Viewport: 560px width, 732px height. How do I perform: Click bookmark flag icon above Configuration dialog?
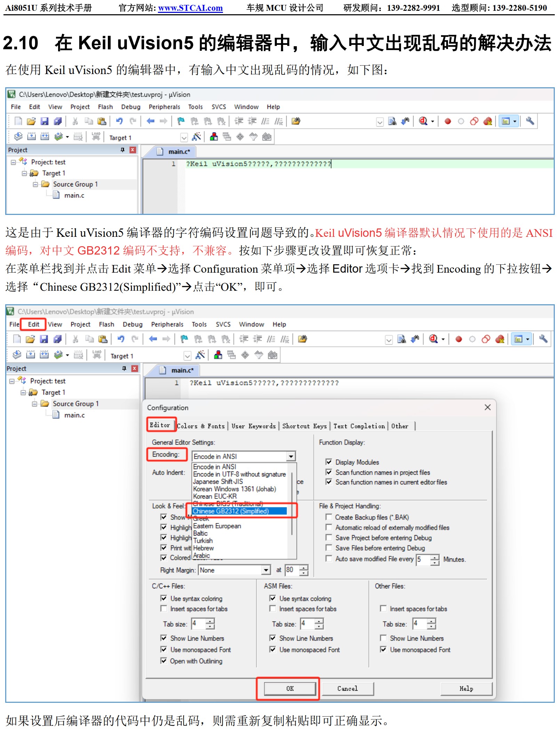pos(184,339)
